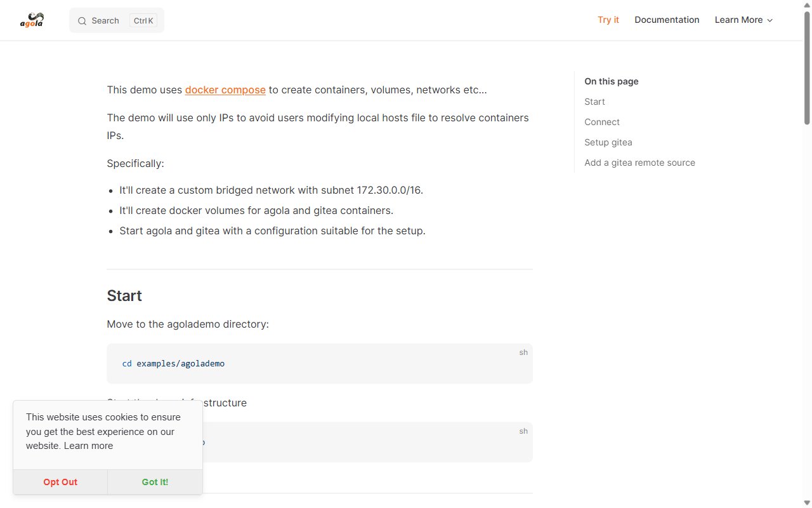Jump to Connect in page outline
Screen dimensions: 812x508
[602, 122]
